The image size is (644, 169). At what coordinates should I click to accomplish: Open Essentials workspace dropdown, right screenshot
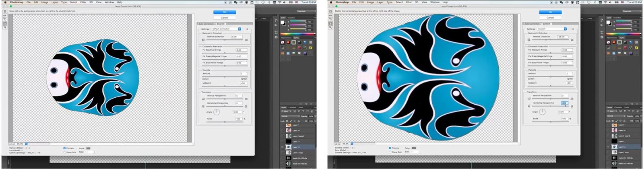(x=632, y=11)
